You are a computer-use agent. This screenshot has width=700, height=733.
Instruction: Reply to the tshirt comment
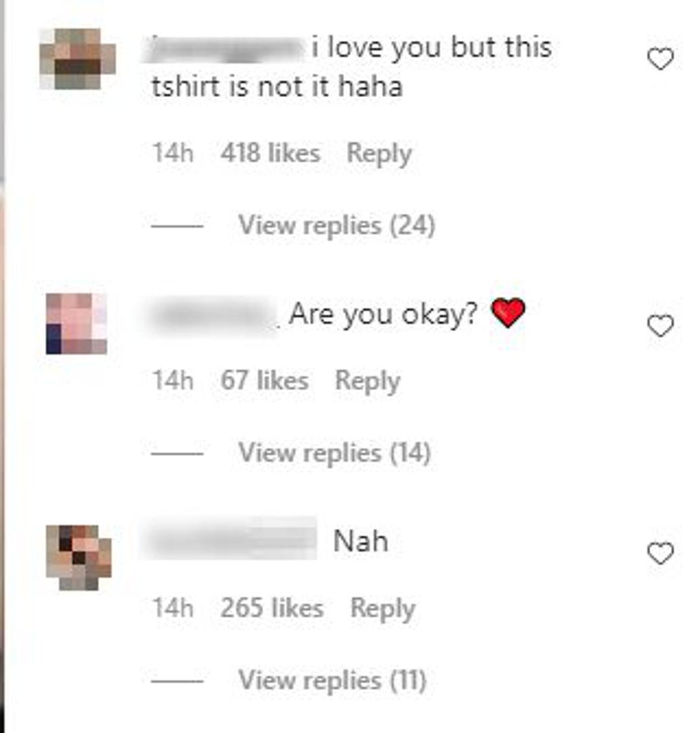pyautogui.click(x=379, y=154)
